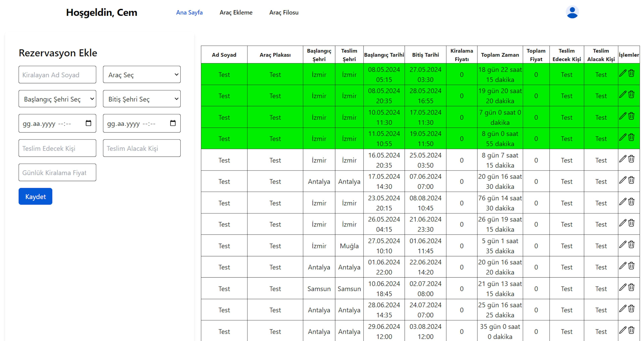
Task: Open the Araç Seç dropdown
Action: click(142, 74)
